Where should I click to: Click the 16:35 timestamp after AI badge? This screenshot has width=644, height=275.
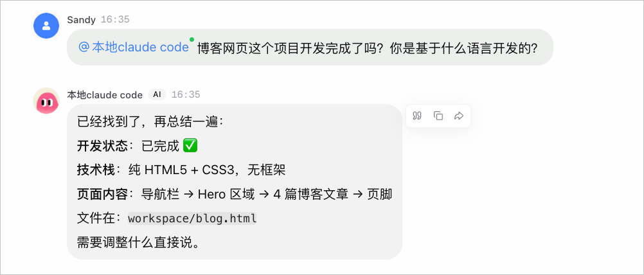pyautogui.click(x=186, y=95)
